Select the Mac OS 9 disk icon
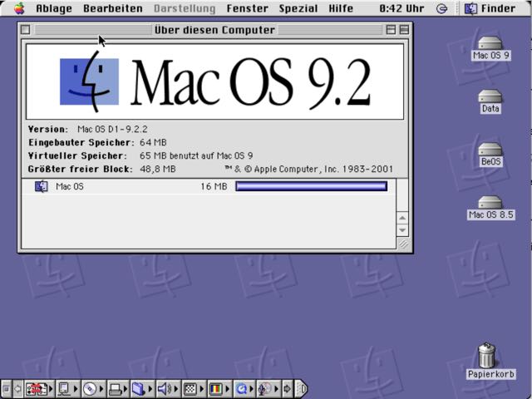 coord(491,48)
